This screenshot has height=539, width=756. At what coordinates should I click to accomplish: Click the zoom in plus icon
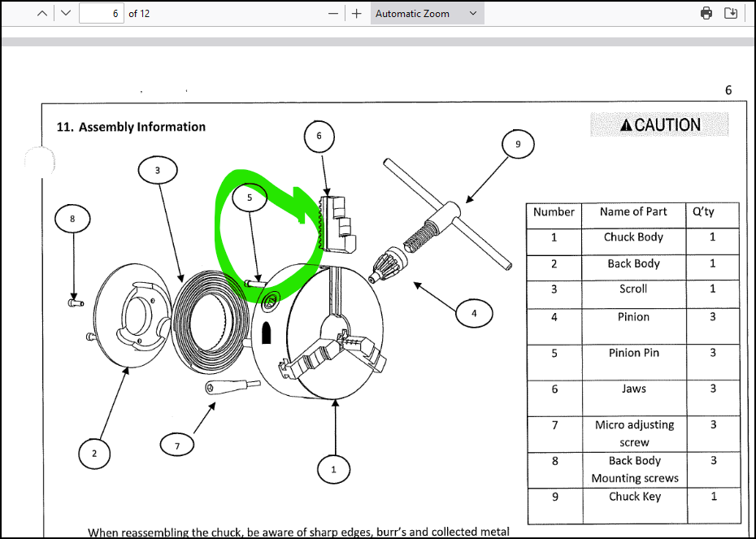356,13
